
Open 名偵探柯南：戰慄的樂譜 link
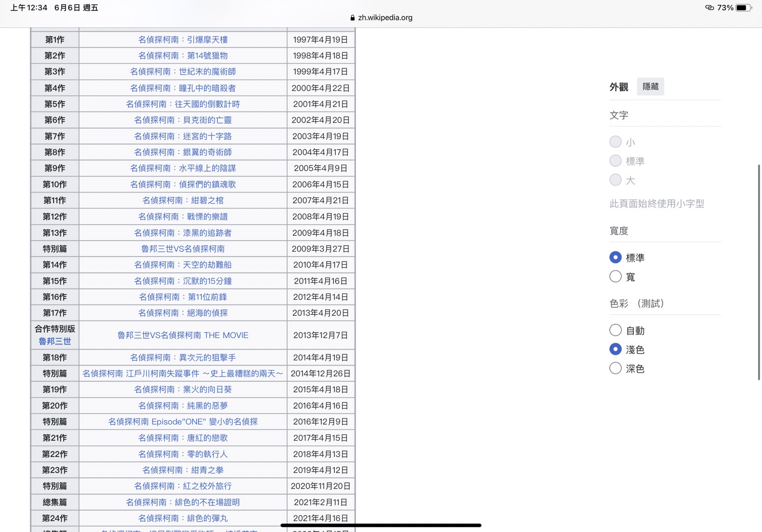[183, 217]
